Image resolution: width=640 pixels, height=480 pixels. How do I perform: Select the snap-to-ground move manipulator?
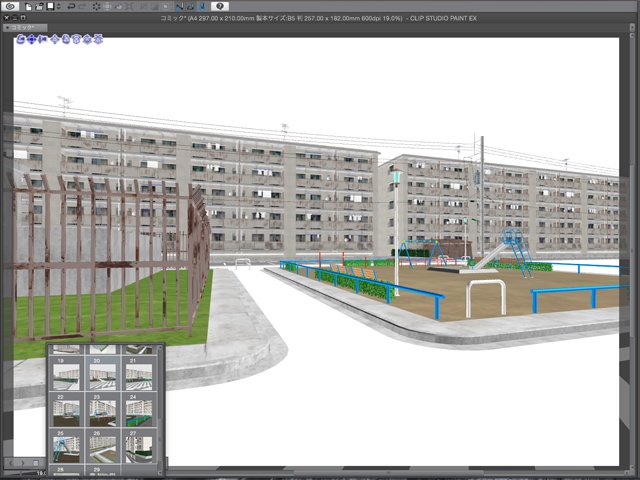[x=98, y=40]
